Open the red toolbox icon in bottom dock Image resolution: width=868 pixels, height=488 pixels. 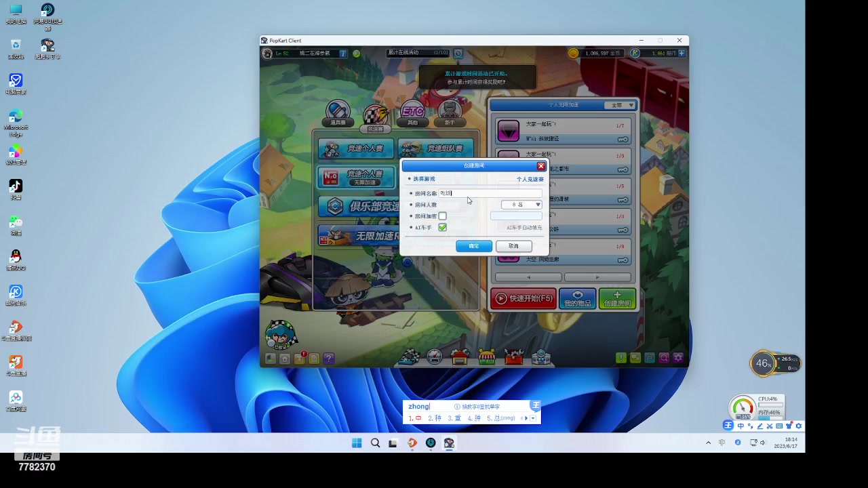514,357
